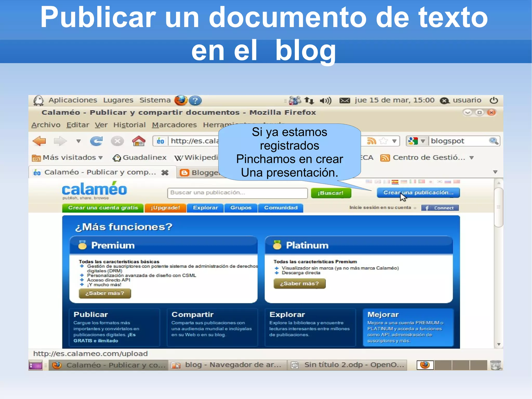The width and height of the screenshot is (532, 399).
Task: Open the Explorar feature box
Action: pos(310,327)
